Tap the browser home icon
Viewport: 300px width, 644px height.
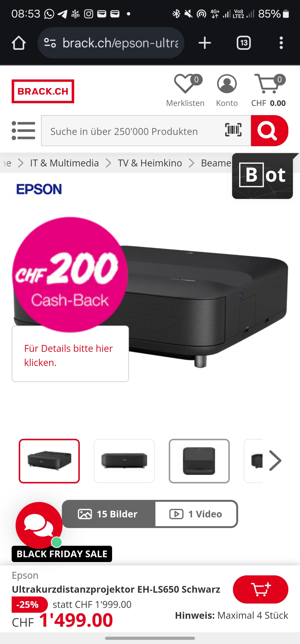(x=19, y=43)
